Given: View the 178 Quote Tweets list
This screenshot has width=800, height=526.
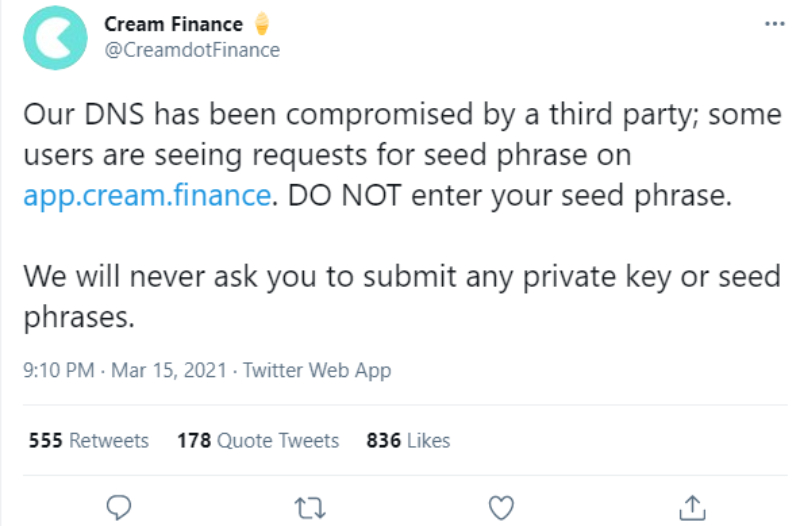Looking at the screenshot, I should click(258, 440).
